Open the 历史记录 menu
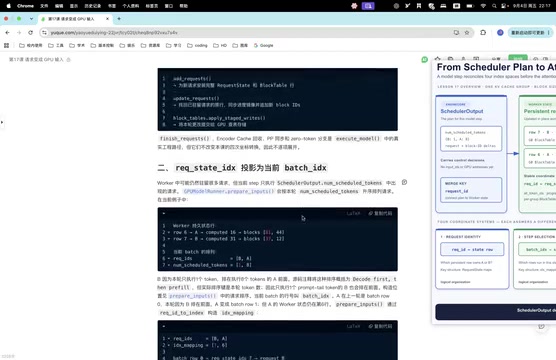Viewport: 556px width, 360px height. 92,6
